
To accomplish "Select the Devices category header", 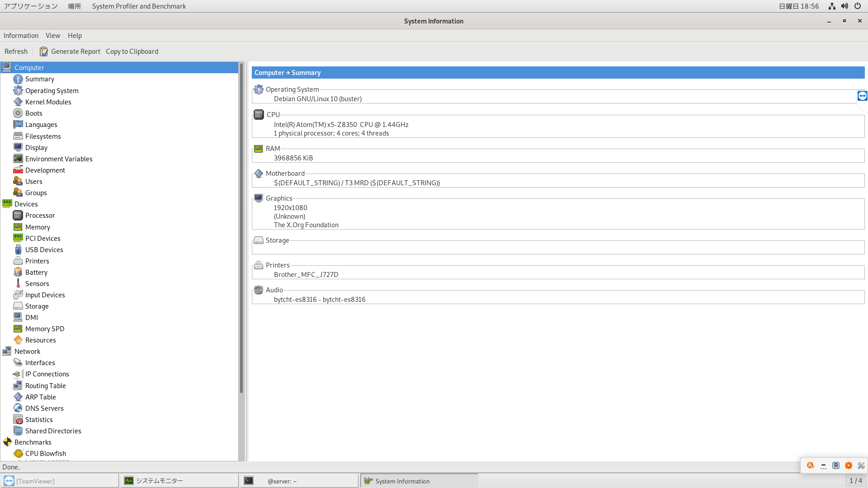I will click(26, 204).
